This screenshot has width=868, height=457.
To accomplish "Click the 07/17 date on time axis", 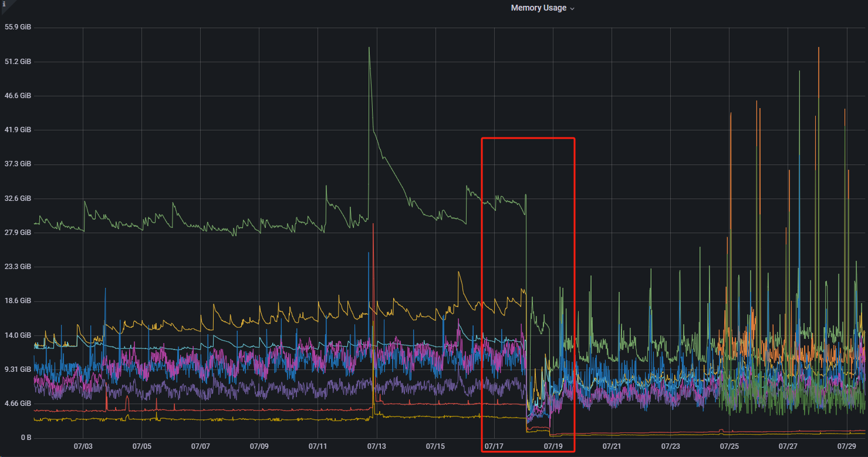I will click(494, 446).
